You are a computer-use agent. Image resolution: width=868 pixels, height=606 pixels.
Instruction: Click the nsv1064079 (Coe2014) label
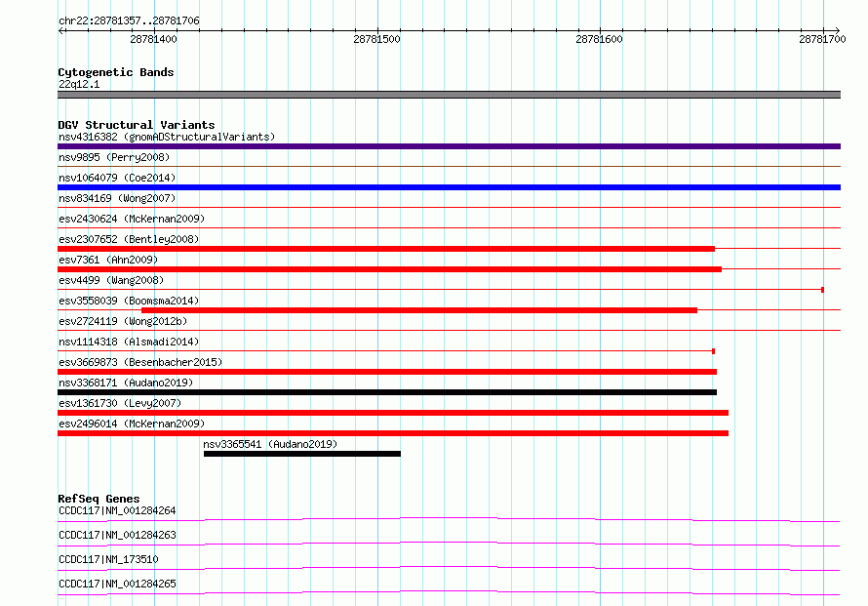117,178
